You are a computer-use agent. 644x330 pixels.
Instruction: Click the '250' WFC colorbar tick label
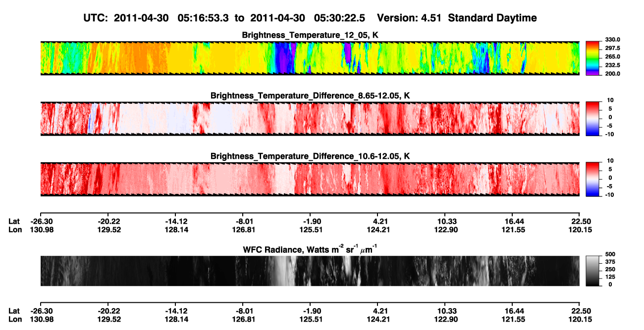(x=611, y=269)
